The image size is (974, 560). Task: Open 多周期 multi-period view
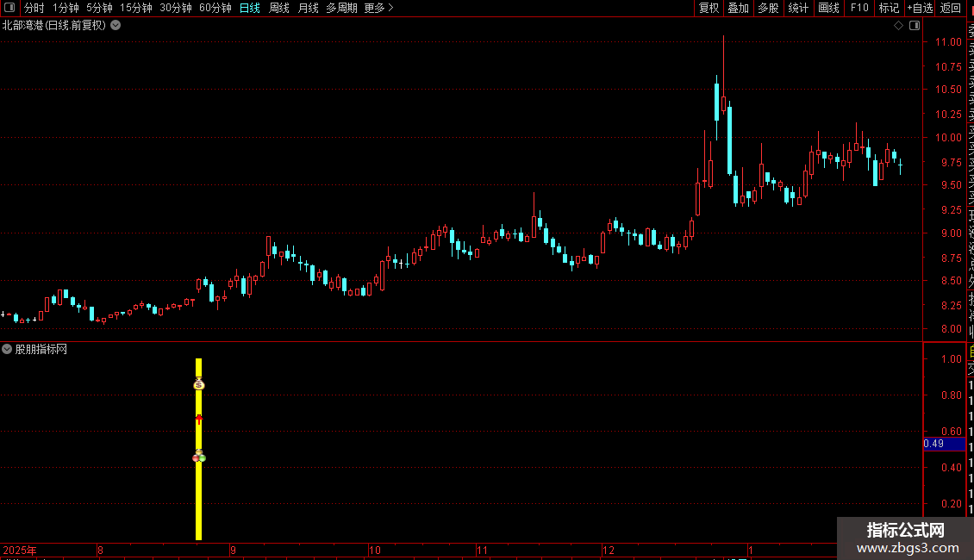[341, 8]
